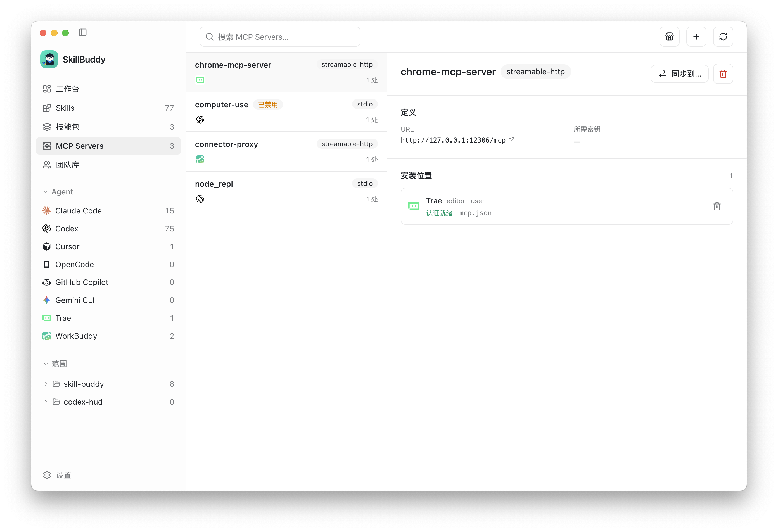Collapse the Agent section
The image size is (778, 532).
[46, 191]
